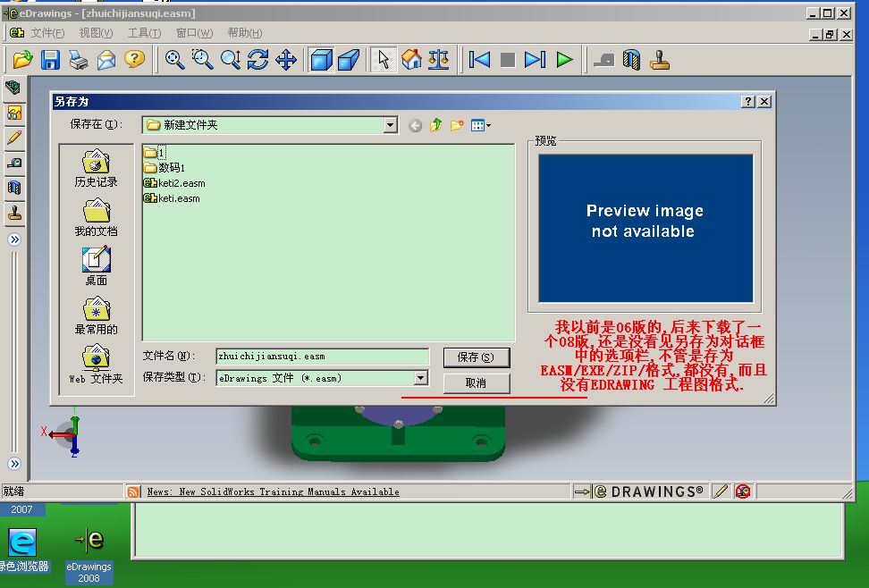Select the Zoom to area tool
The width and height of the screenshot is (869, 588).
point(202,59)
